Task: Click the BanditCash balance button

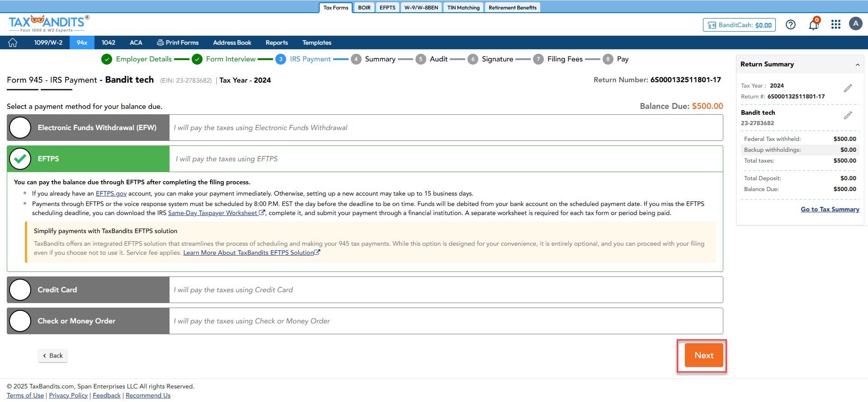Action: (x=739, y=25)
